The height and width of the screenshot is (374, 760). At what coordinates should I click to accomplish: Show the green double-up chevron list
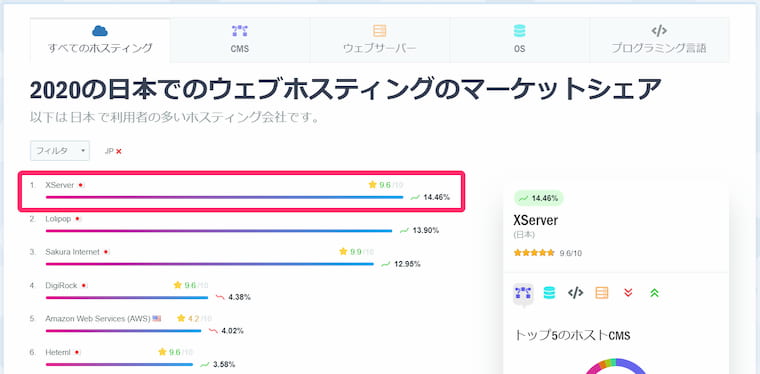tap(654, 293)
